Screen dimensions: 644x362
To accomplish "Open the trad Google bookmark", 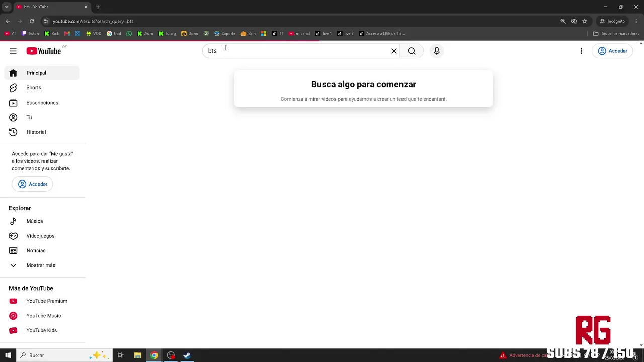I will tap(114, 34).
